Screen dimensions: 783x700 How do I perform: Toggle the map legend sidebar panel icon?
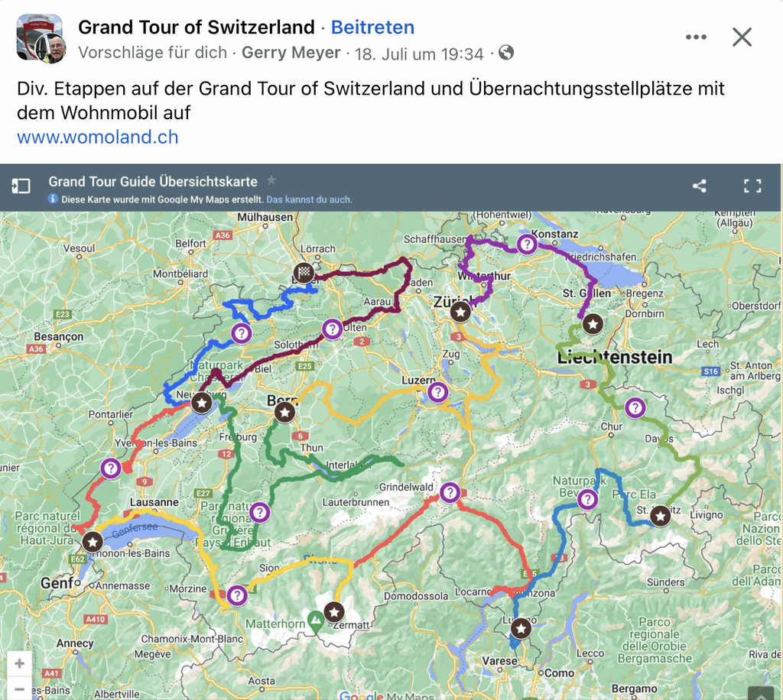pos(21,186)
